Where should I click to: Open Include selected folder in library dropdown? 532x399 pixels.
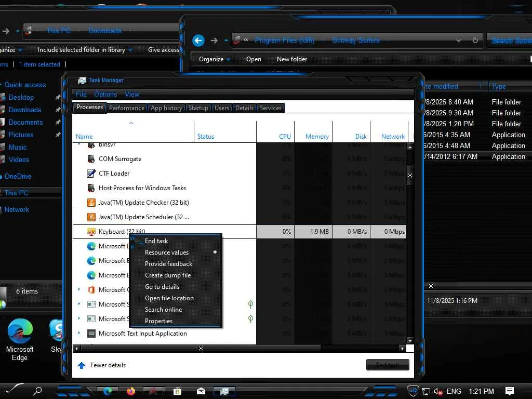click(x=85, y=50)
